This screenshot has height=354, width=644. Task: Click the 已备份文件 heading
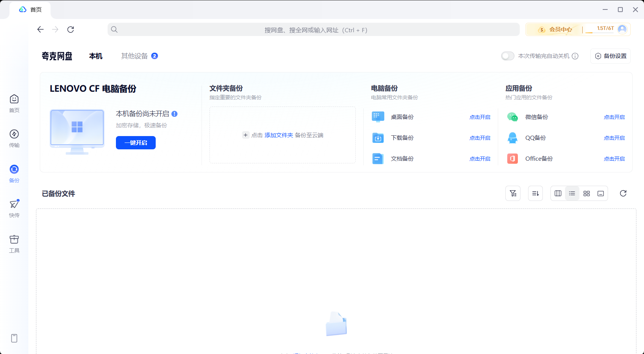(58, 194)
